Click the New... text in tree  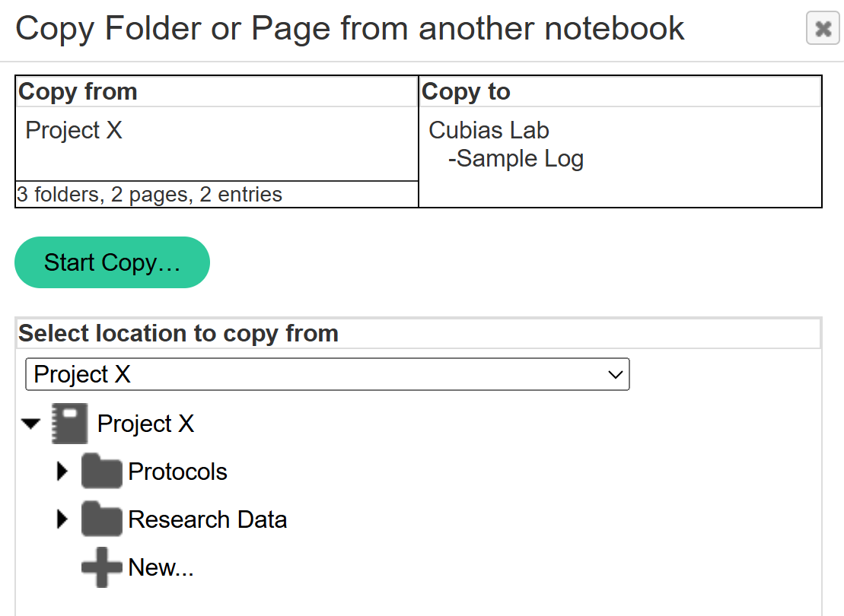tap(161, 568)
